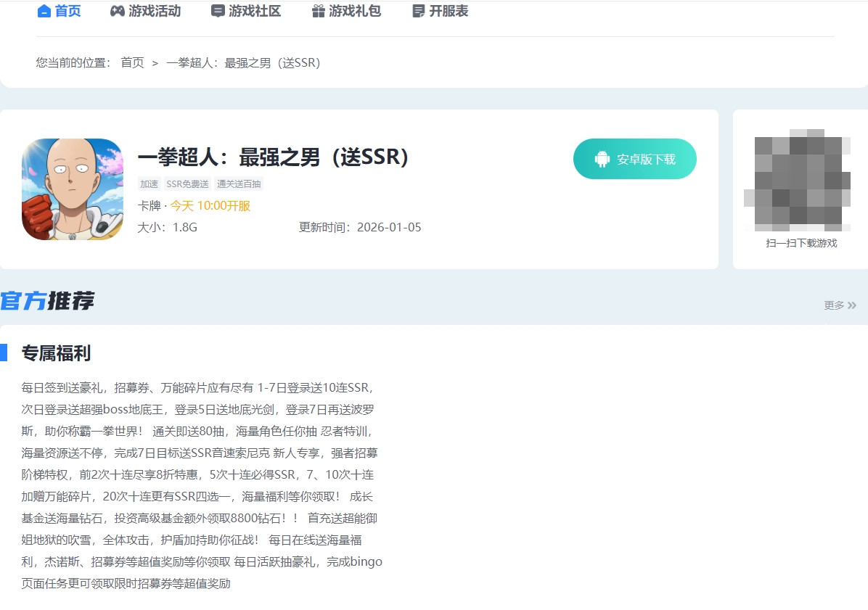
Task: Expand recommendations via 更多 link
Action: click(834, 305)
